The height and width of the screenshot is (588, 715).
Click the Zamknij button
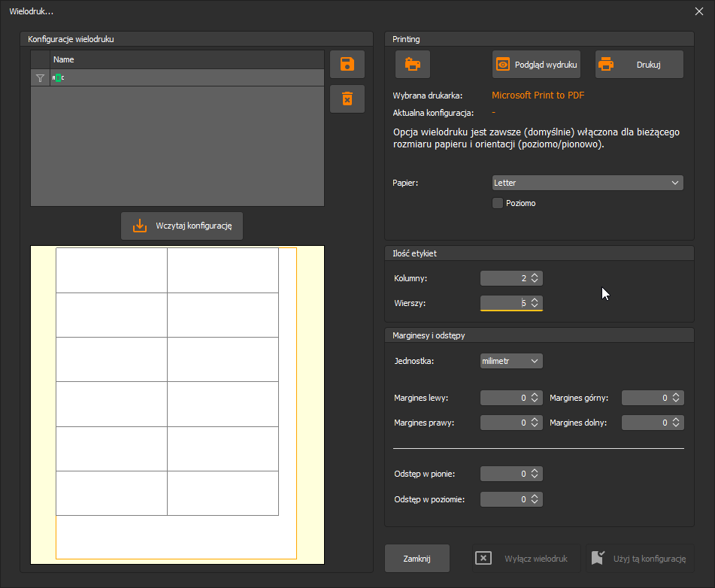tap(417, 559)
